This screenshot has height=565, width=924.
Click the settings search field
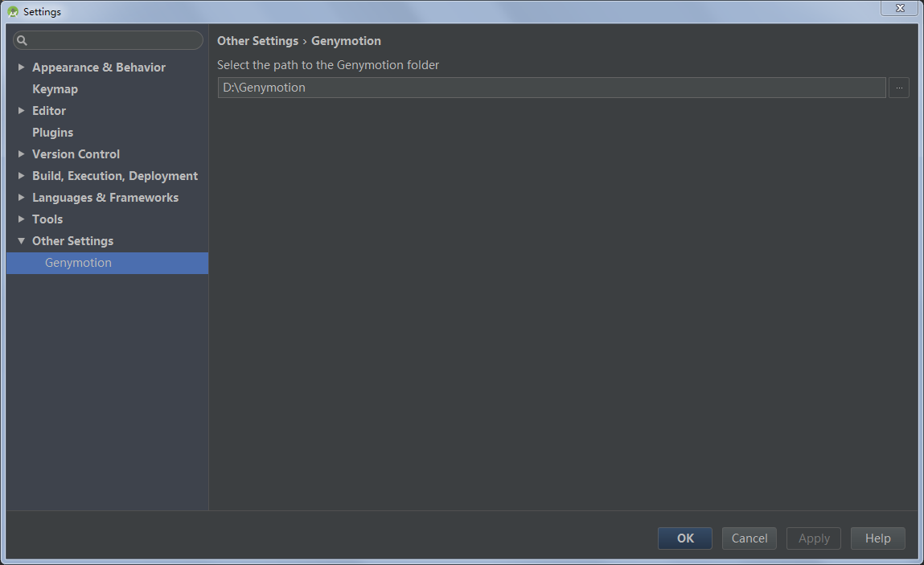[x=108, y=40]
